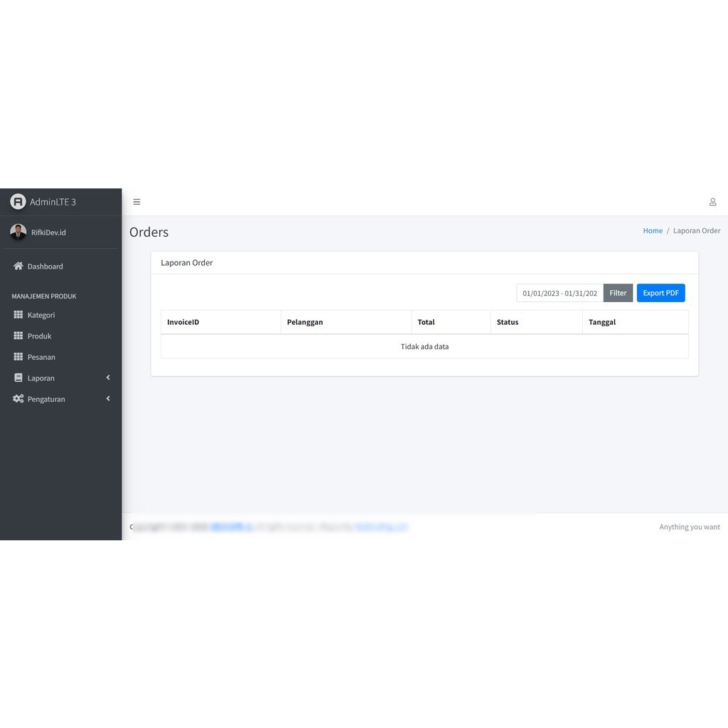The height and width of the screenshot is (728, 728).
Task: Click the Export PDF button
Action: click(x=660, y=293)
